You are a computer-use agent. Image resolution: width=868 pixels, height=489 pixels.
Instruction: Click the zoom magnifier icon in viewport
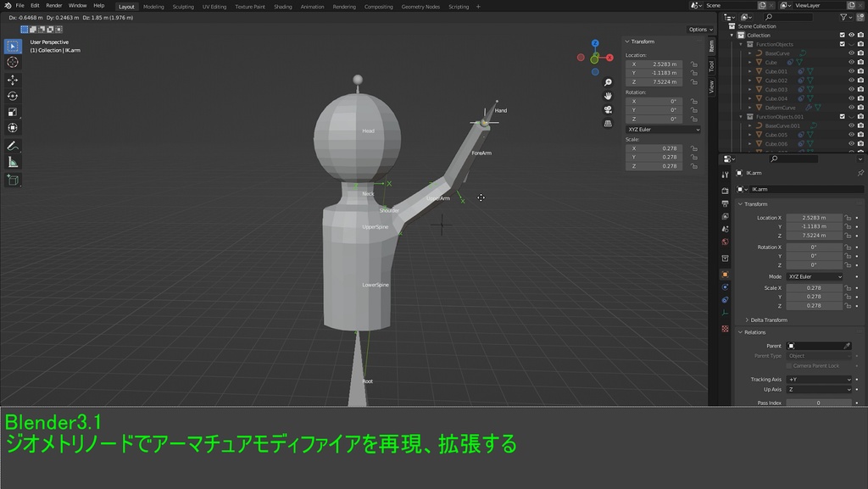click(608, 82)
